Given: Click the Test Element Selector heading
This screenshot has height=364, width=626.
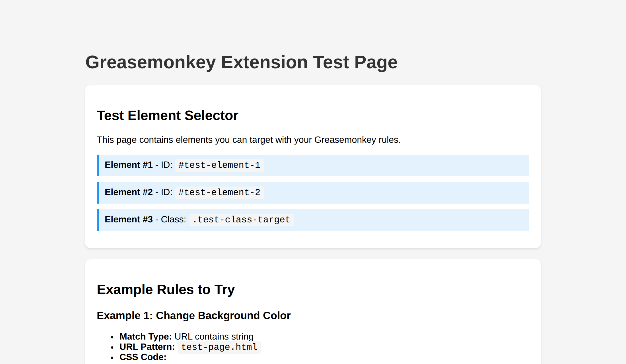Looking at the screenshot, I should (x=167, y=115).
